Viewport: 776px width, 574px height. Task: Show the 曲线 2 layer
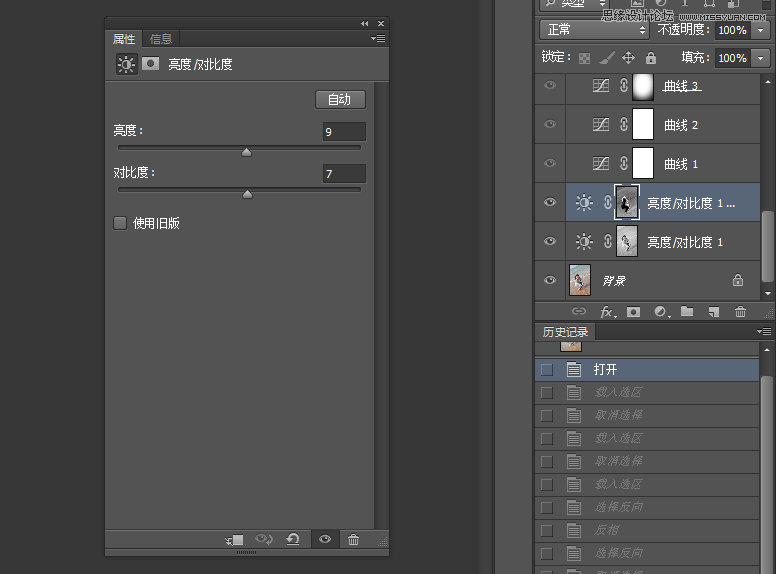tap(549, 124)
